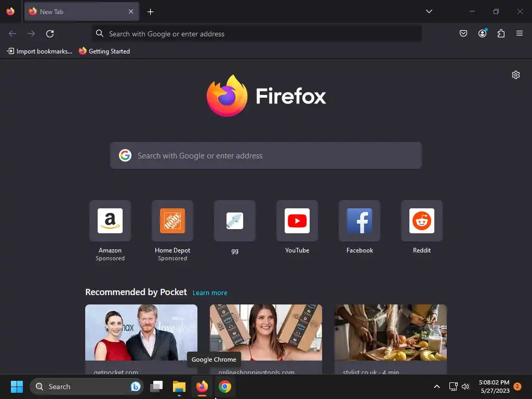
Task: Open Task View on taskbar
Action: point(156,387)
